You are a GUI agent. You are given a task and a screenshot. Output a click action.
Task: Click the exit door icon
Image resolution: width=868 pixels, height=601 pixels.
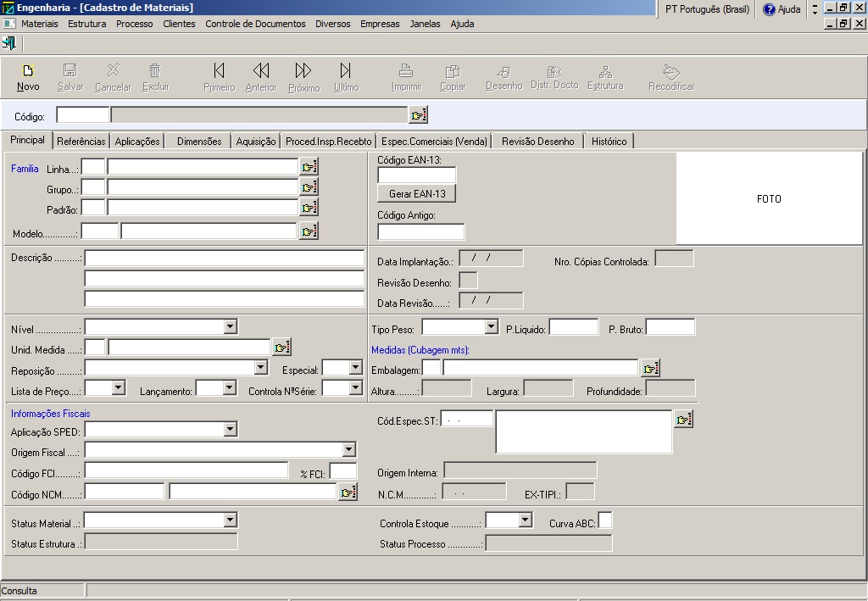point(9,43)
